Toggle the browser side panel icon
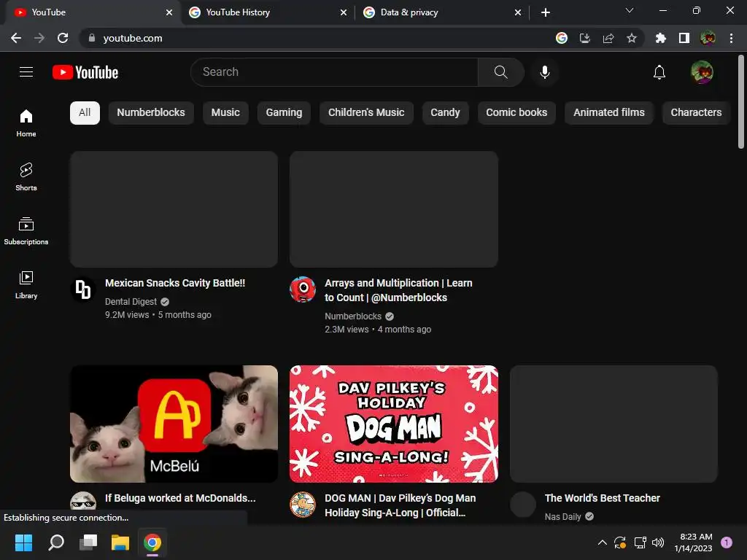This screenshot has width=747, height=560. coord(684,38)
